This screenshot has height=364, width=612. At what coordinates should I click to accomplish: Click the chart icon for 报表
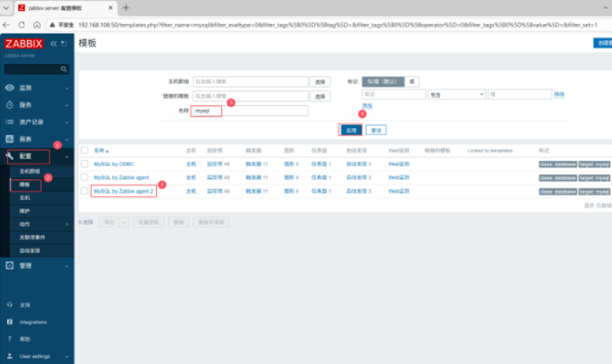click(9, 139)
